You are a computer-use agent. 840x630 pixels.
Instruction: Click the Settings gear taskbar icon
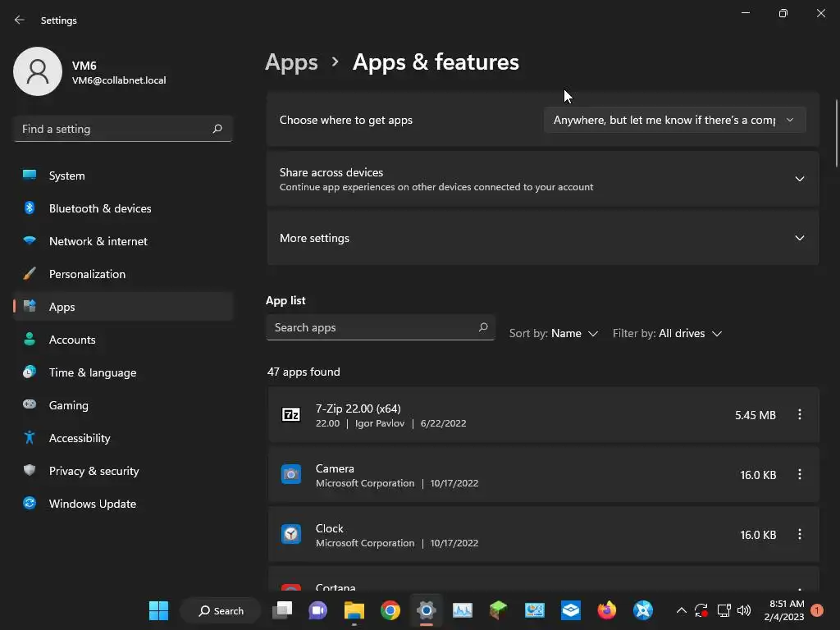click(427, 610)
